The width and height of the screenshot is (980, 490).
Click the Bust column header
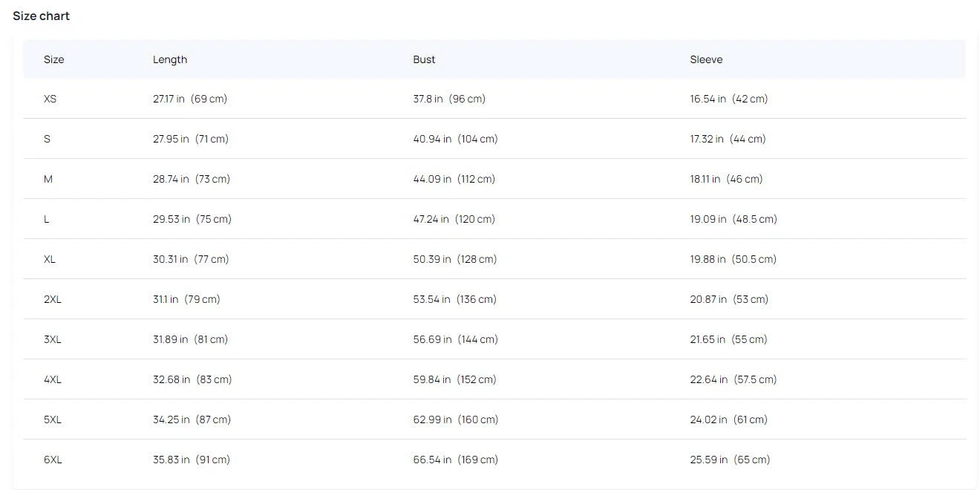424,59
